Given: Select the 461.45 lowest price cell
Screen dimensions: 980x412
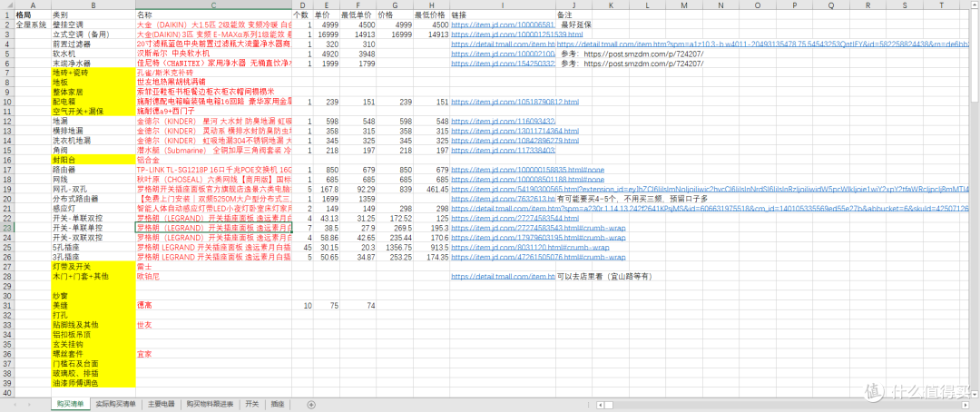Looking at the screenshot, I should (x=431, y=190).
